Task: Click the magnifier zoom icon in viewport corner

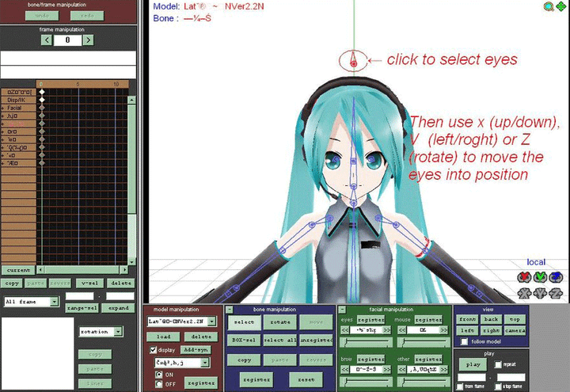Action: (549, 6)
